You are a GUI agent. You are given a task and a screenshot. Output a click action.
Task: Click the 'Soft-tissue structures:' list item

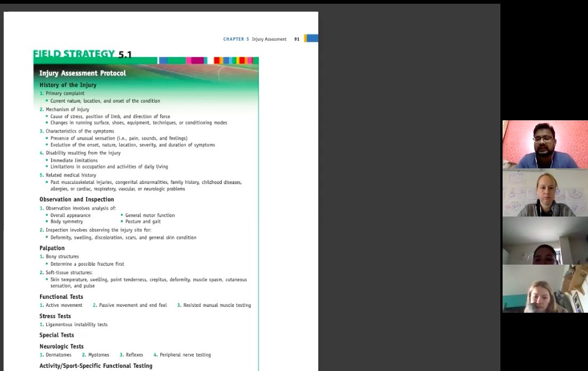tap(69, 273)
